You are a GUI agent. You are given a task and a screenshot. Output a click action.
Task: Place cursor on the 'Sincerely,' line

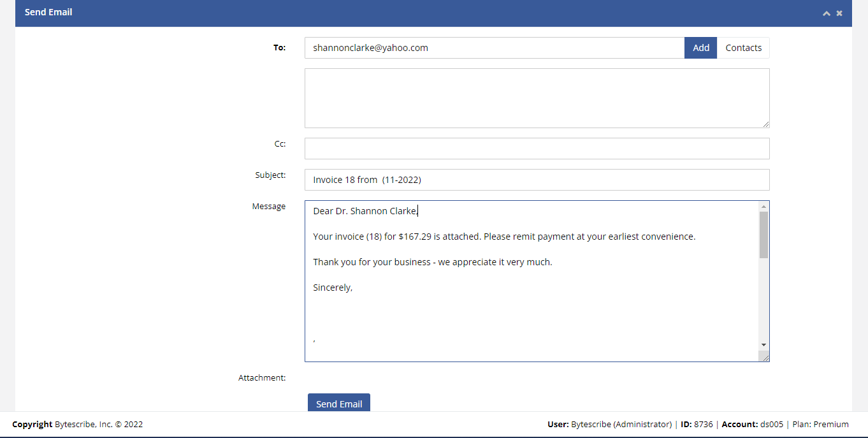pyautogui.click(x=333, y=288)
